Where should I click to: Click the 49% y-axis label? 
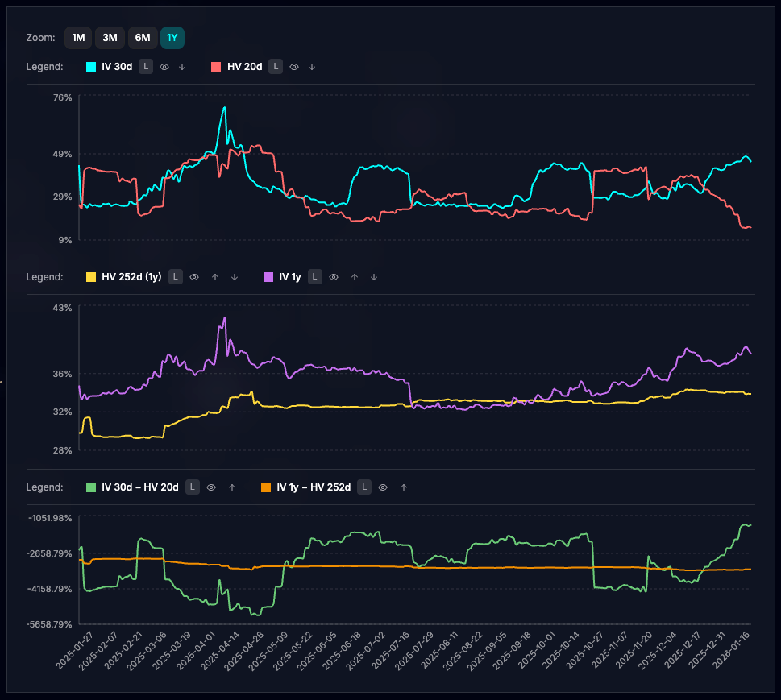pos(63,155)
